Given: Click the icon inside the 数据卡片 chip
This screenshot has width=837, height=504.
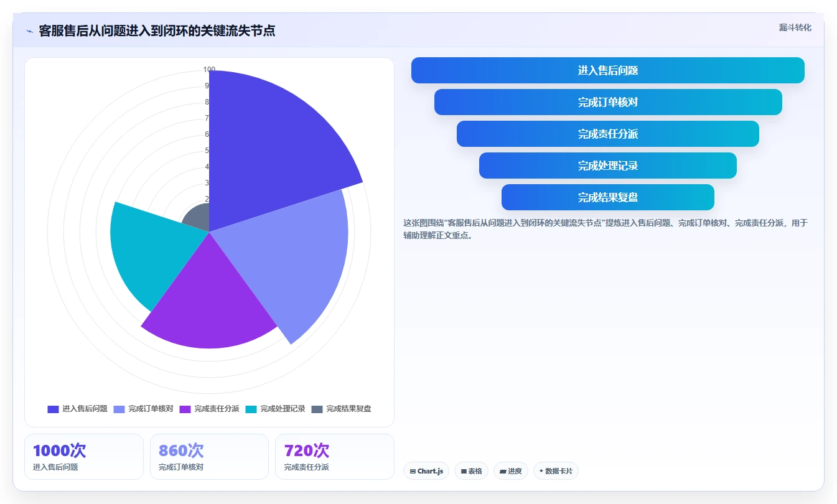Looking at the screenshot, I should (541, 472).
